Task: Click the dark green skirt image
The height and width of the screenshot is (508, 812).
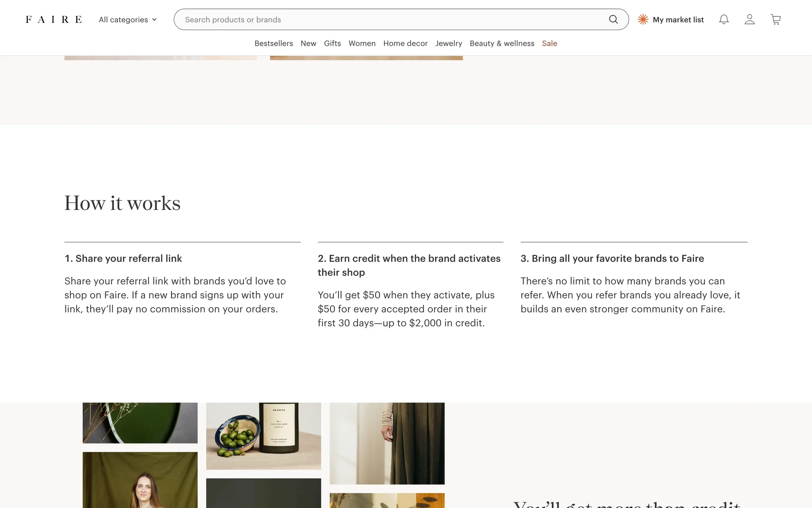Action: 387,443
